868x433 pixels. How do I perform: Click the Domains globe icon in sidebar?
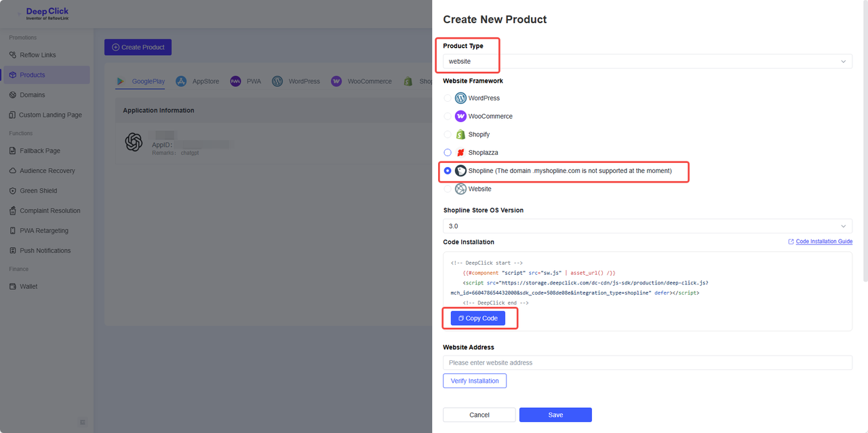[x=13, y=95]
